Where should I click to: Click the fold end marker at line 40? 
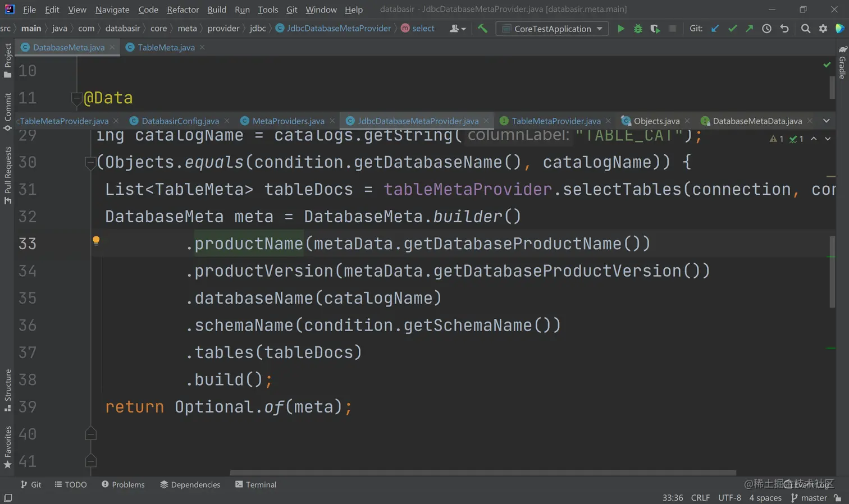[x=90, y=434]
